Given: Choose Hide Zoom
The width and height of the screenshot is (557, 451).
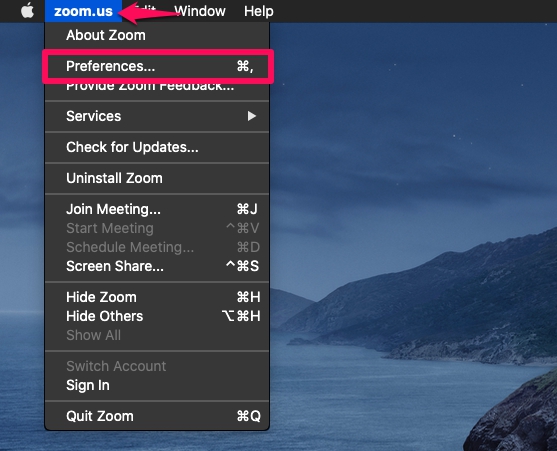Looking at the screenshot, I should point(157,297).
